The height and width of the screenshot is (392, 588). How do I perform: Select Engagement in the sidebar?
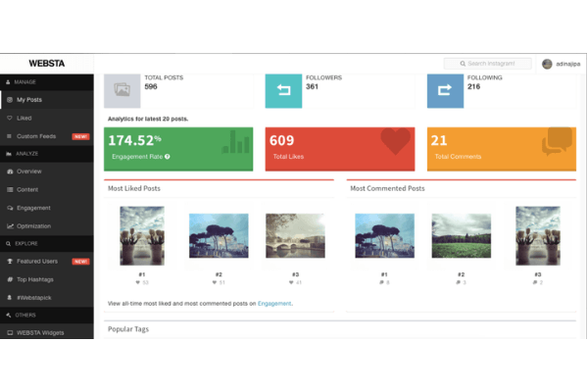(47, 208)
